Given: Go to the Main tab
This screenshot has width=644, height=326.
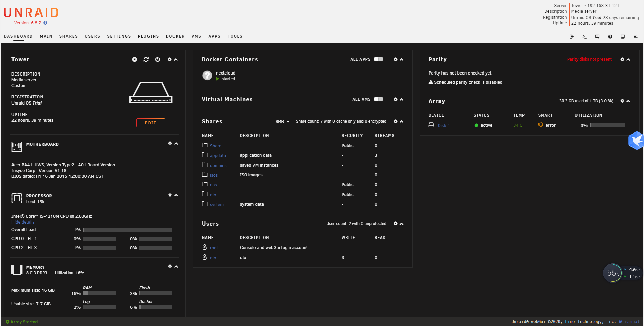Looking at the screenshot, I should coord(46,36).
